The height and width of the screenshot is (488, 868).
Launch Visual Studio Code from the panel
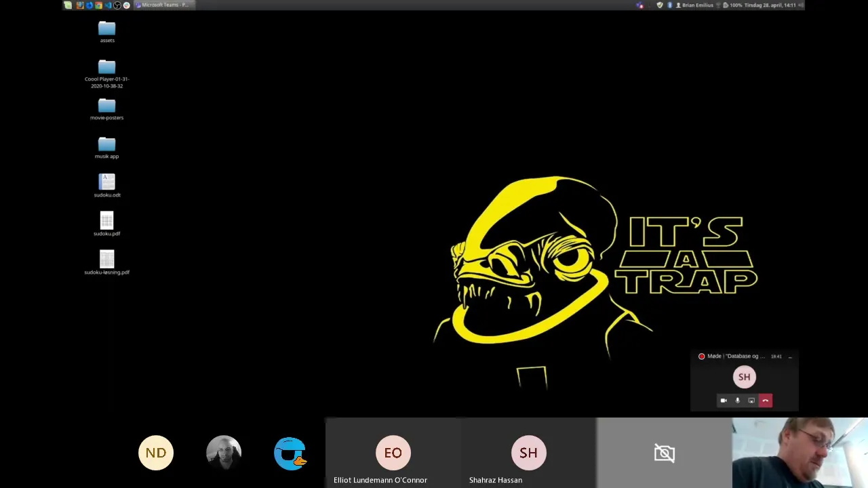108,5
